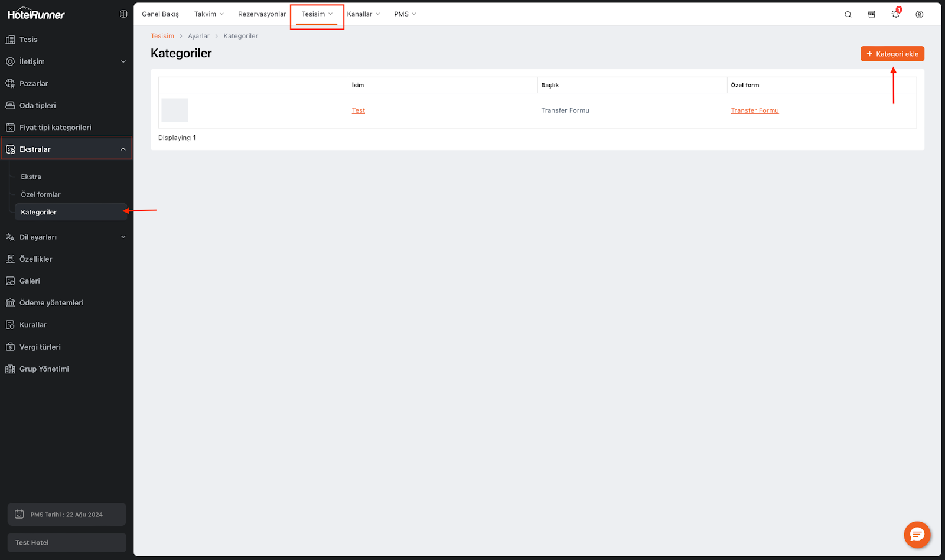This screenshot has width=945, height=560.
Task: Click the Galeri image icon in sidebar
Action: (x=10, y=281)
